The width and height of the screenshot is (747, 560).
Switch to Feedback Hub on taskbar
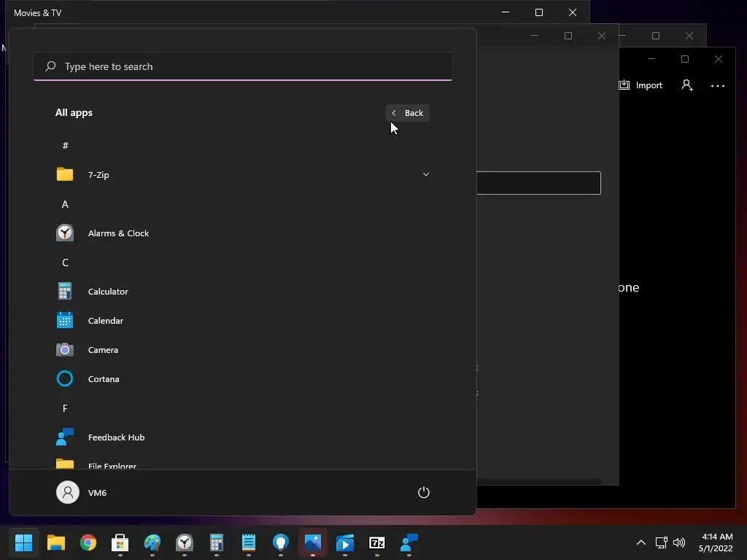coord(409,542)
